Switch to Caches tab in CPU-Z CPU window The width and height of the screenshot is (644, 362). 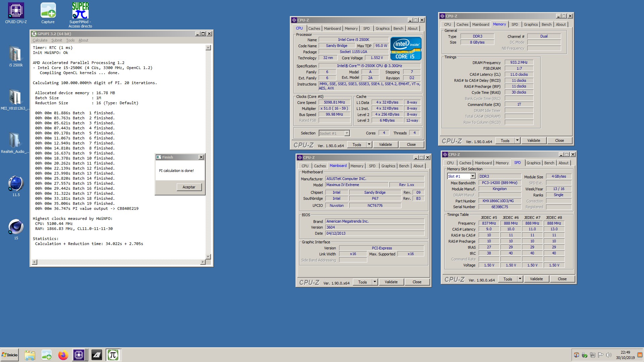[314, 28]
